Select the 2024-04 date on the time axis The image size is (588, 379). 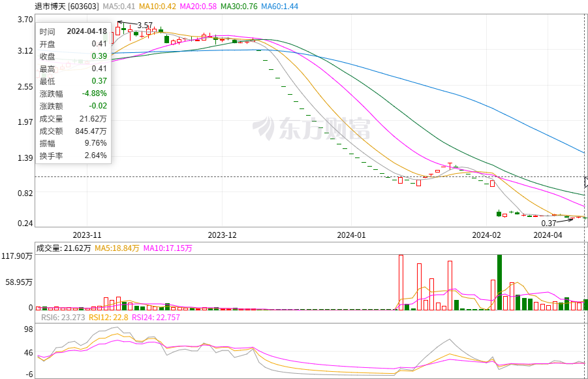coord(548,235)
